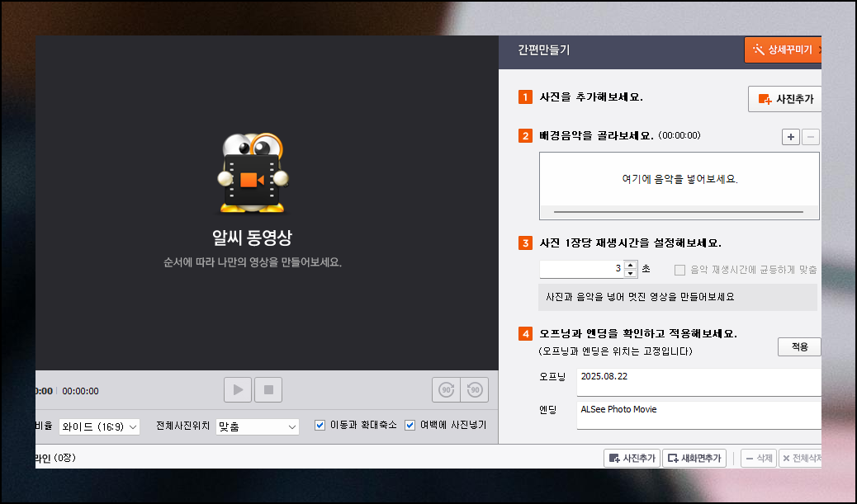857x504 pixels.
Task: Click the plus icon to add background music
Action: click(790, 136)
